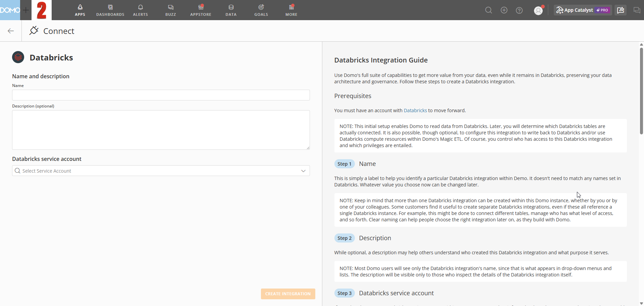644x306 pixels.
Task: Click the share/export icon in header
Action: point(621,10)
